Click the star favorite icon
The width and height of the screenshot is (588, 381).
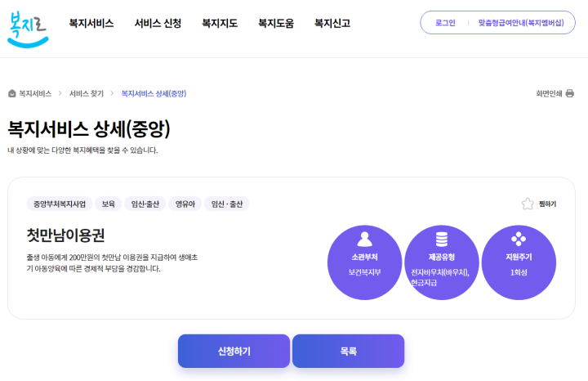pos(528,204)
